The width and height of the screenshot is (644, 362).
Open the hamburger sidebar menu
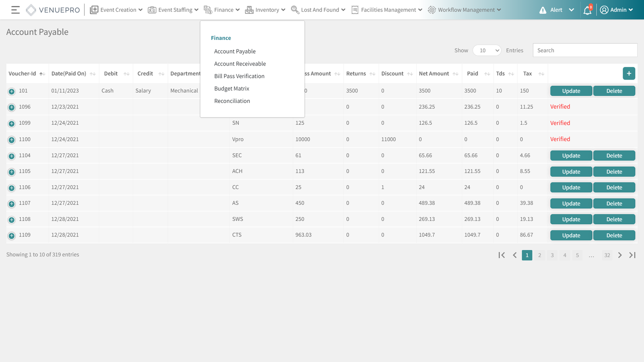[15, 10]
